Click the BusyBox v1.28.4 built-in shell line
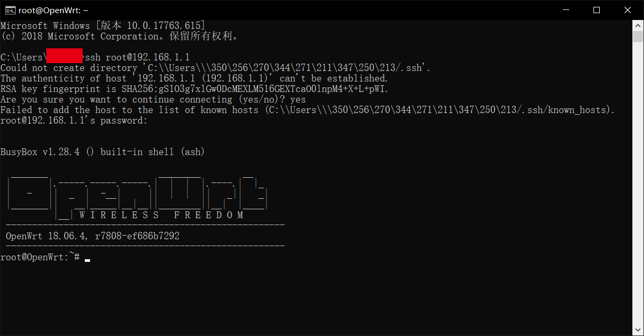This screenshot has width=644, height=336. pos(103,152)
